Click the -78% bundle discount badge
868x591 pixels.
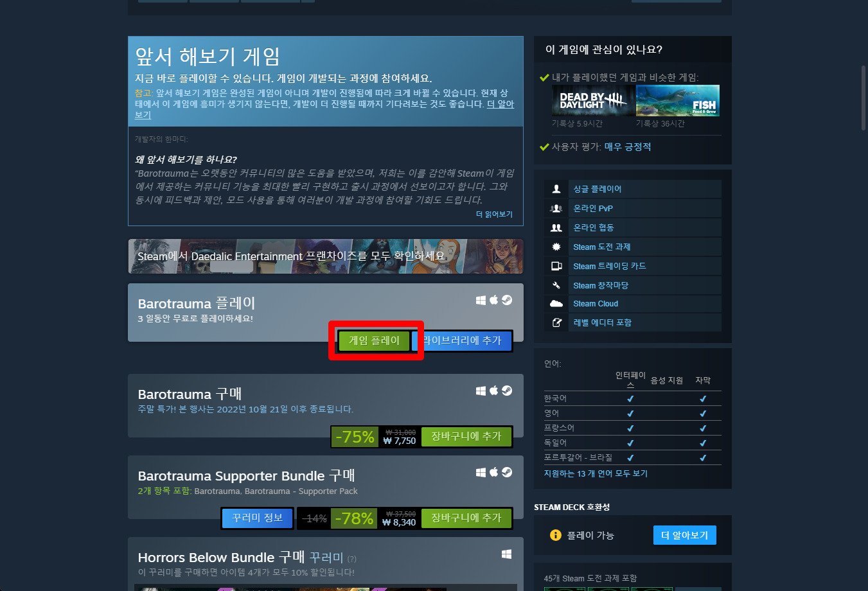click(x=355, y=518)
